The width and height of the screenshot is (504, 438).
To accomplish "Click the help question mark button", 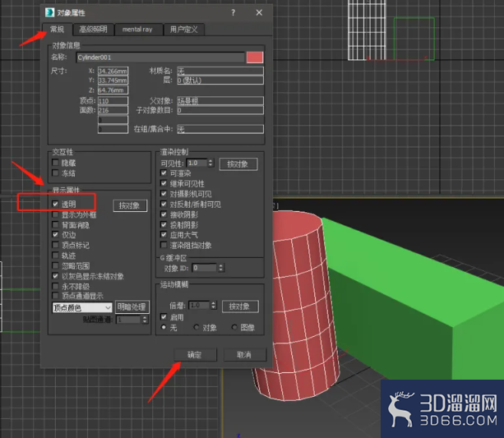I will (233, 12).
